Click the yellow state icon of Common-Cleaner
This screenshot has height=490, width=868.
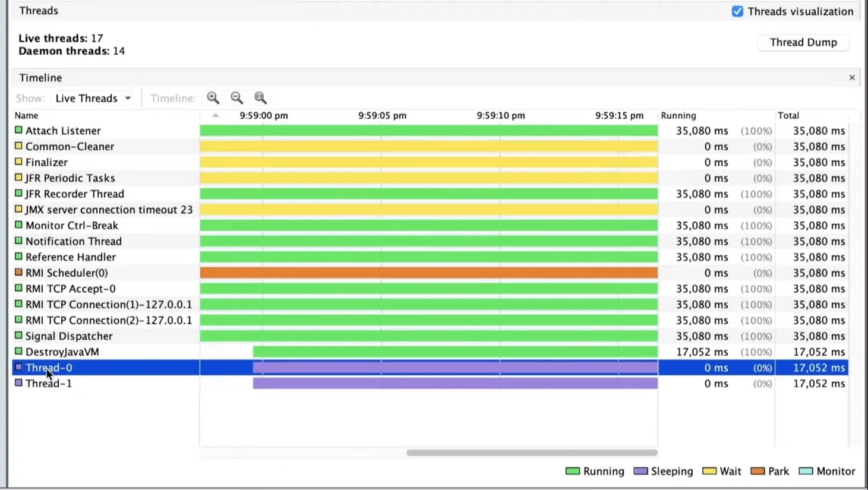tap(18, 146)
